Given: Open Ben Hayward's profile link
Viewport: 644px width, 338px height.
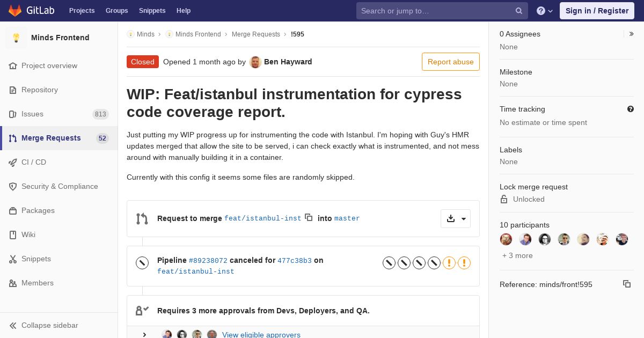Looking at the screenshot, I should coord(288,62).
